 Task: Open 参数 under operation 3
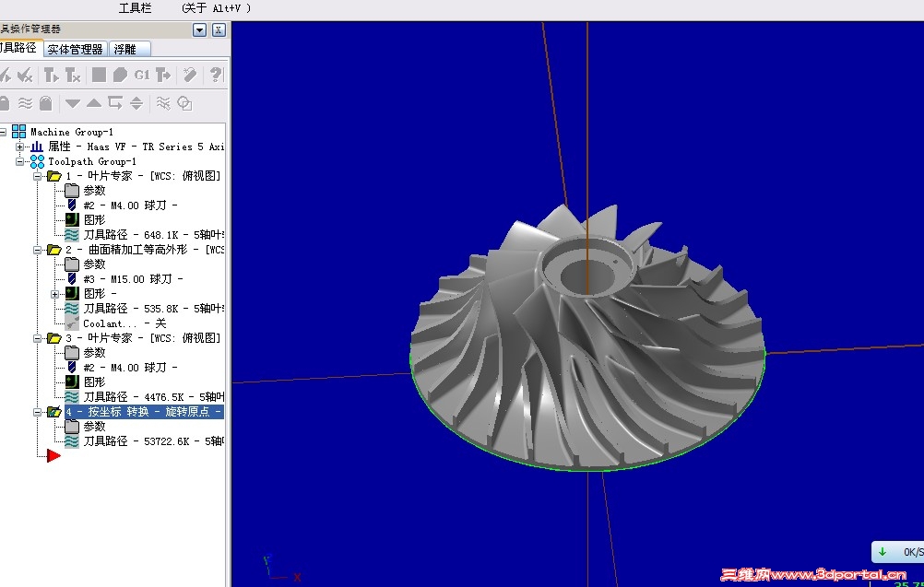(94, 352)
